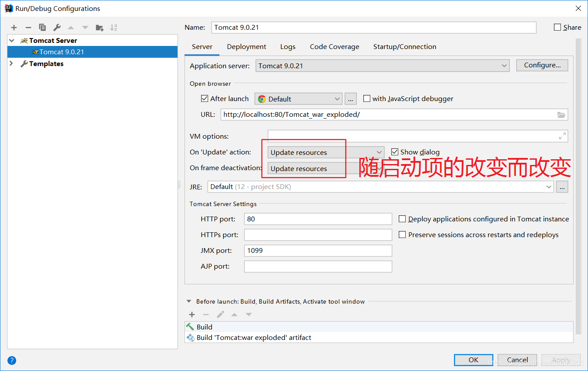Open JRE browse ellipsis button
This screenshot has width=588, height=371.
click(562, 187)
